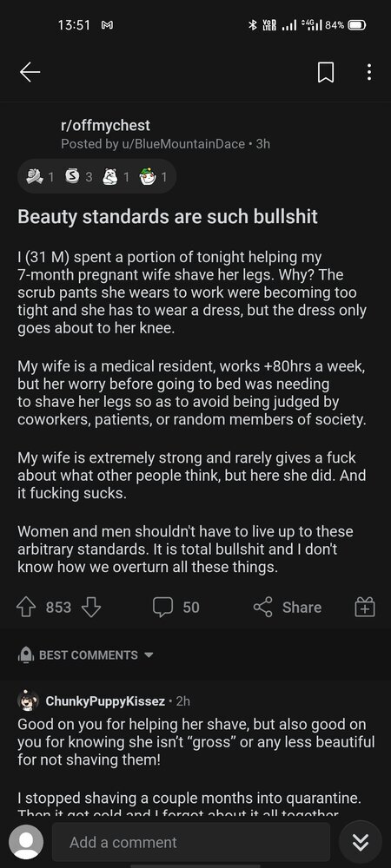
Task: Open the r/offmychest subreddit link
Action: [x=105, y=126]
